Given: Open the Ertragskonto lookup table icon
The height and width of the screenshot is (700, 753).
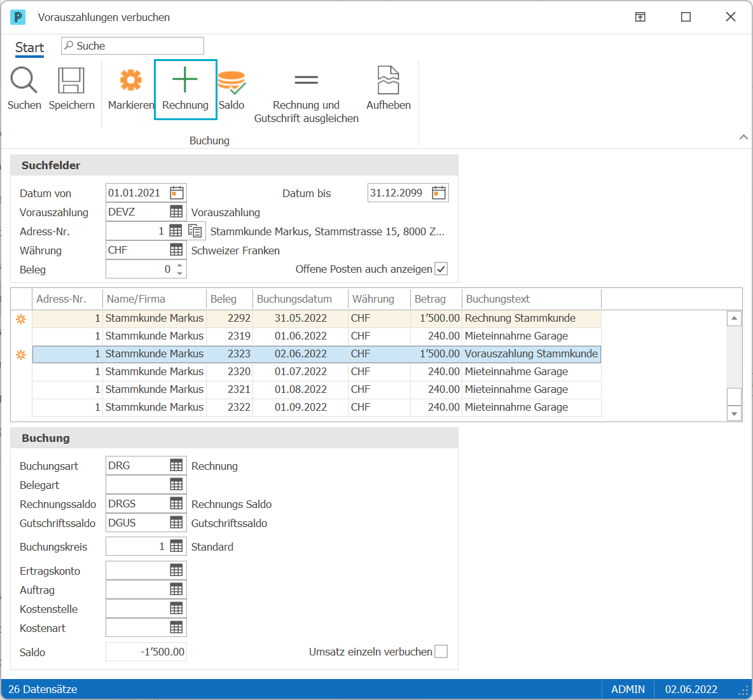Looking at the screenshot, I should pyautogui.click(x=176, y=570).
